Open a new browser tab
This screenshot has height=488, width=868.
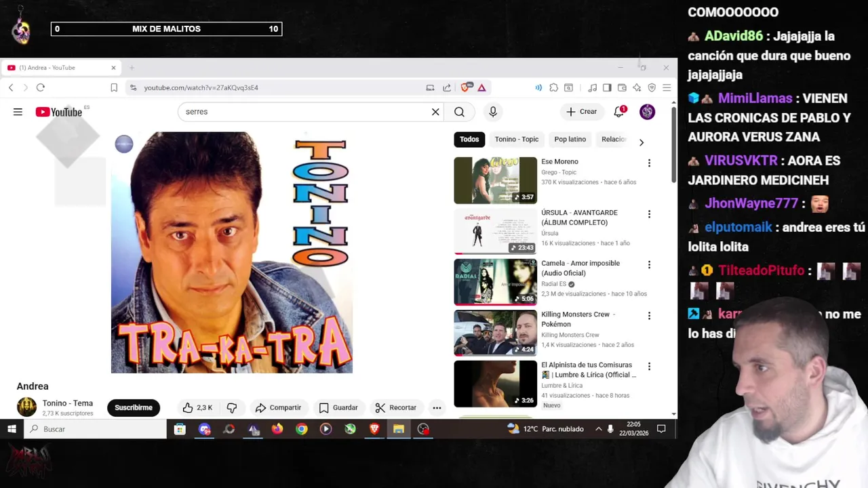132,68
